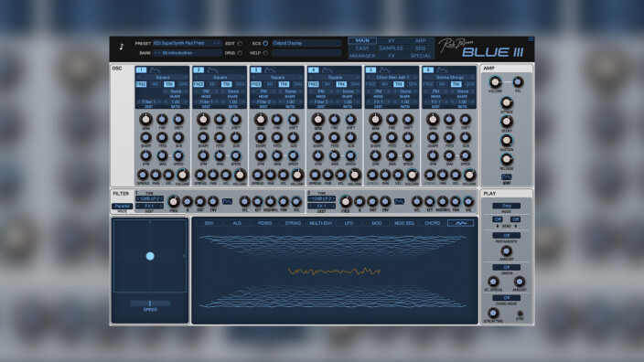Select the ENV section button
Image resolution: width=644 pixels, height=362 pixels.
[209, 223]
